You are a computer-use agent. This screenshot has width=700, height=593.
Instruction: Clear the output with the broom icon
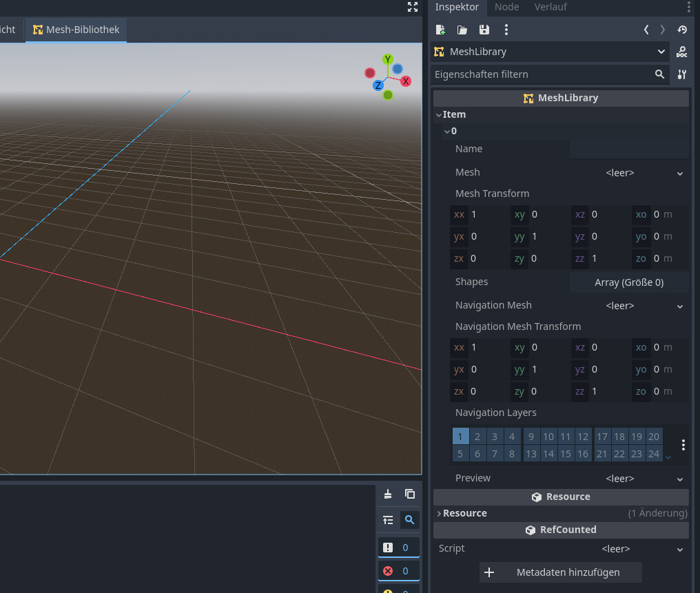tap(387, 493)
